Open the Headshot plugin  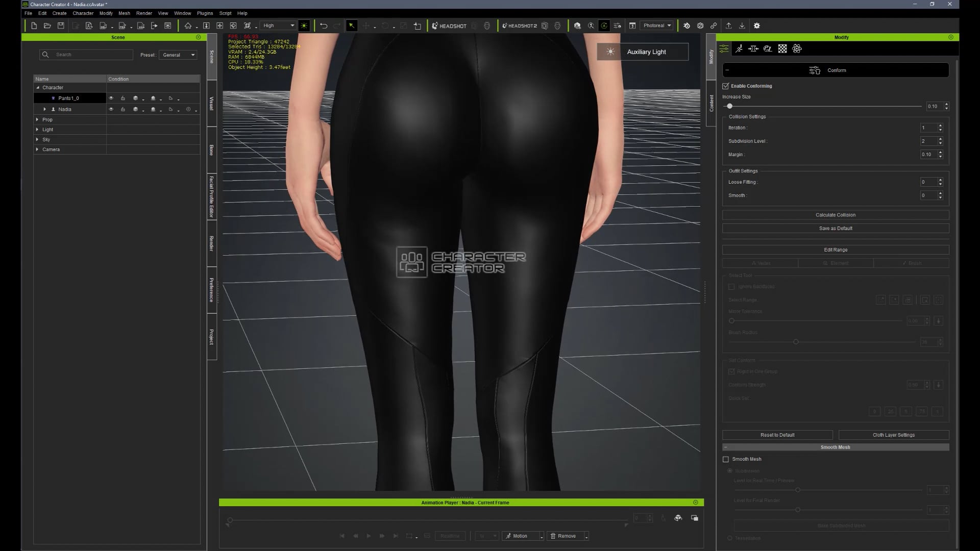point(449,26)
